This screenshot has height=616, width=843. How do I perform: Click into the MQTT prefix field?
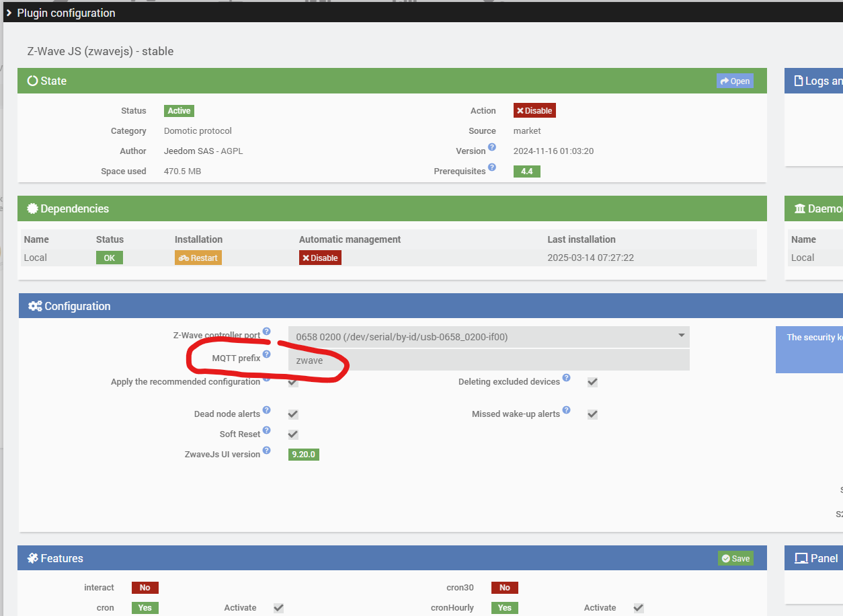488,360
